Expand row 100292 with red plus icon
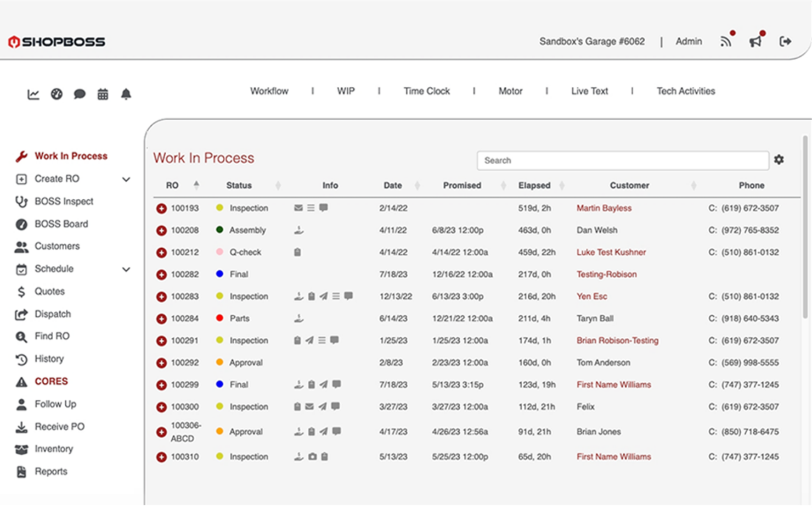This screenshot has height=508, width=812. click(161, 363)
